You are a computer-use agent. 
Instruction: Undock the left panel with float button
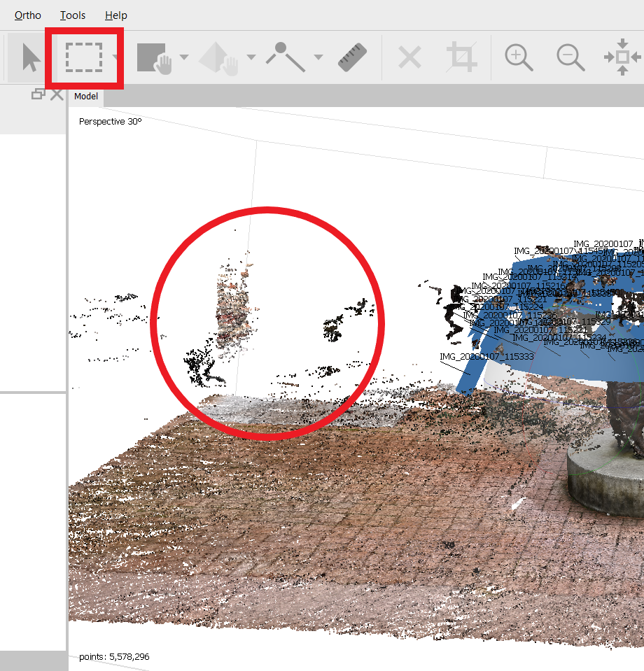[x=38, y=95]
